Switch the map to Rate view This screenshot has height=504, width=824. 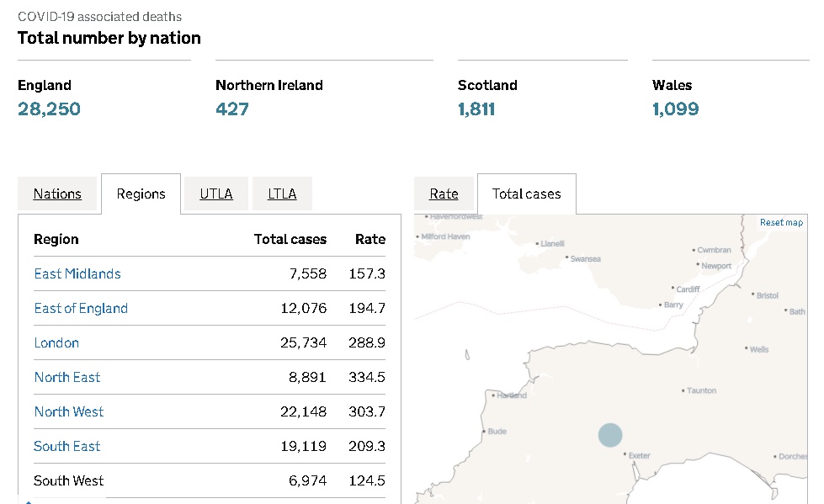pyautogui.click(x=444, y=194)
